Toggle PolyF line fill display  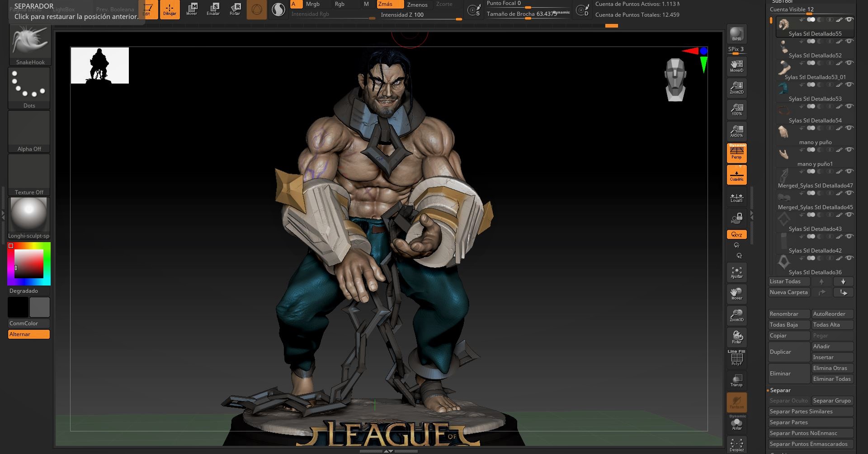[x=736, y=359]
